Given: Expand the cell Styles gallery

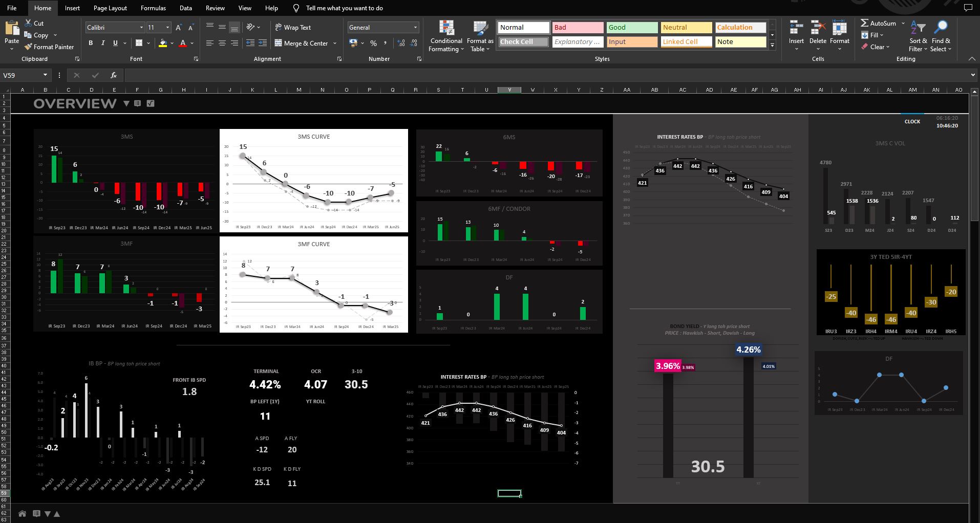Looking at the screenshot, I should pos(772,46).
